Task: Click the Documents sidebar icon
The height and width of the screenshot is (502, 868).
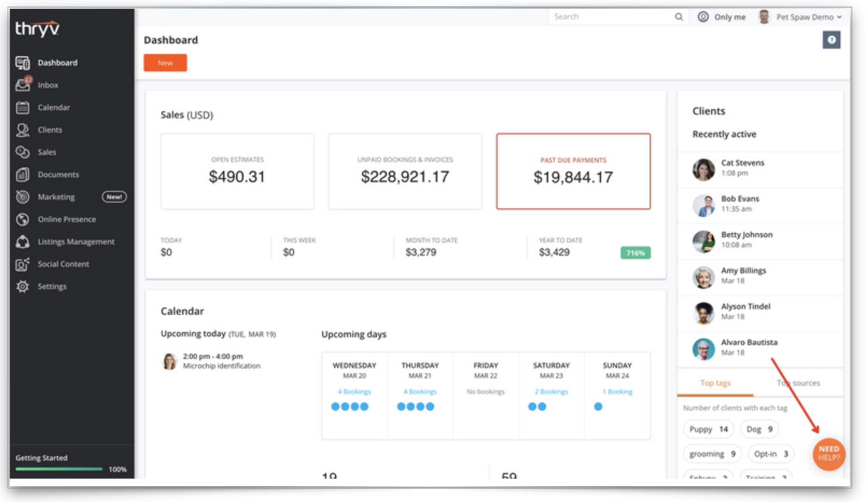Action: click(x=23, y=174)
